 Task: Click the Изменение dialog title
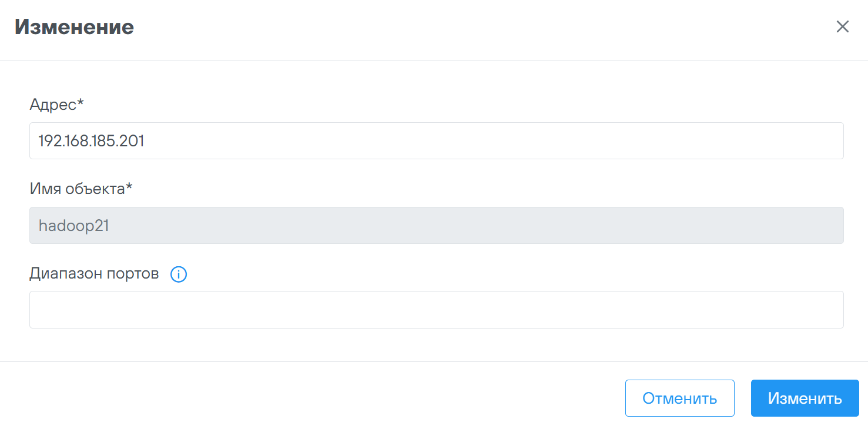click(74, 27)
